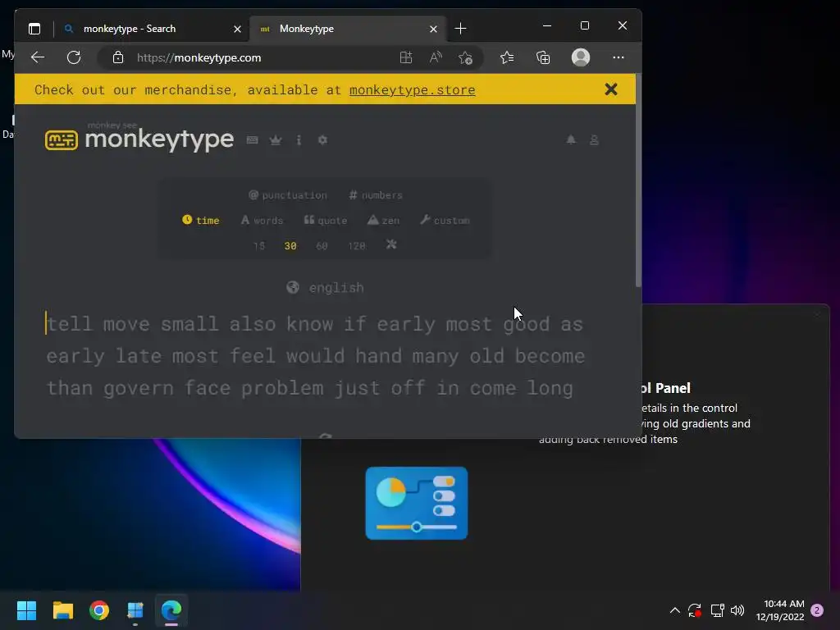Image resolution: width=840 pixels, height=630 pixels.
Task: Open the Monkeytype keyboard start-test icon
Action: click(x=253, y=139)
